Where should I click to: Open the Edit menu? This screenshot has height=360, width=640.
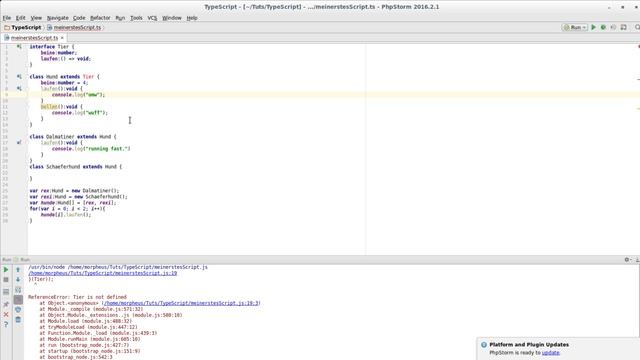pyautogui.click(x=20, y=18)
